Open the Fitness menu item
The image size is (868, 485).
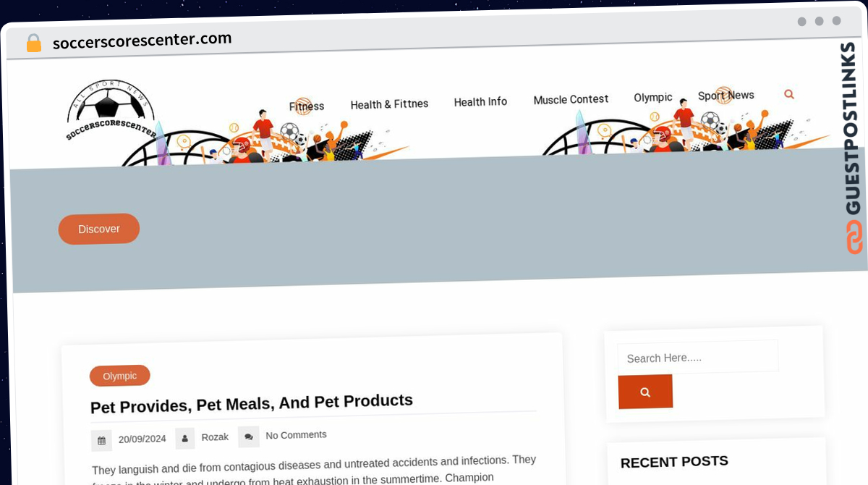(x=307, y=106)
